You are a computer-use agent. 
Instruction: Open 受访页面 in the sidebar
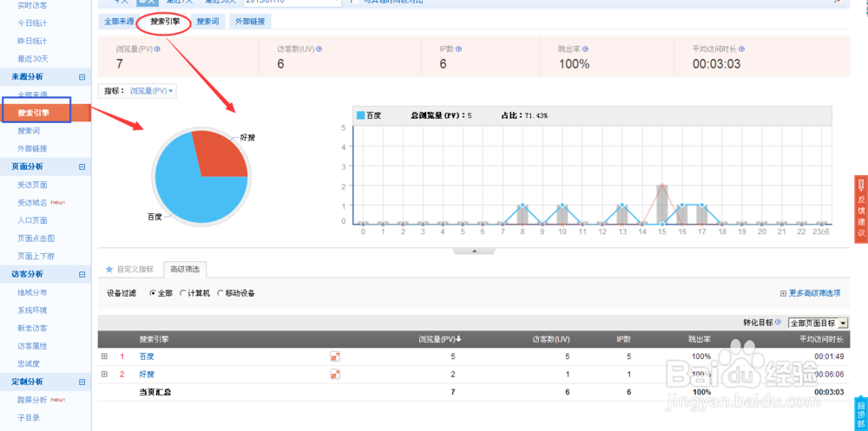32,185
